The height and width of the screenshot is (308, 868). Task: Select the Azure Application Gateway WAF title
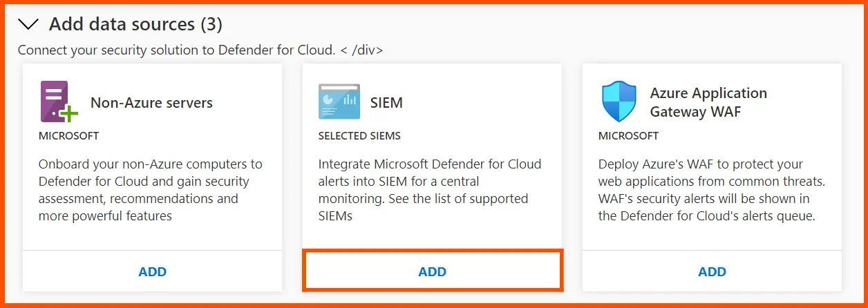pyautogui.click(x=708, y=102)
